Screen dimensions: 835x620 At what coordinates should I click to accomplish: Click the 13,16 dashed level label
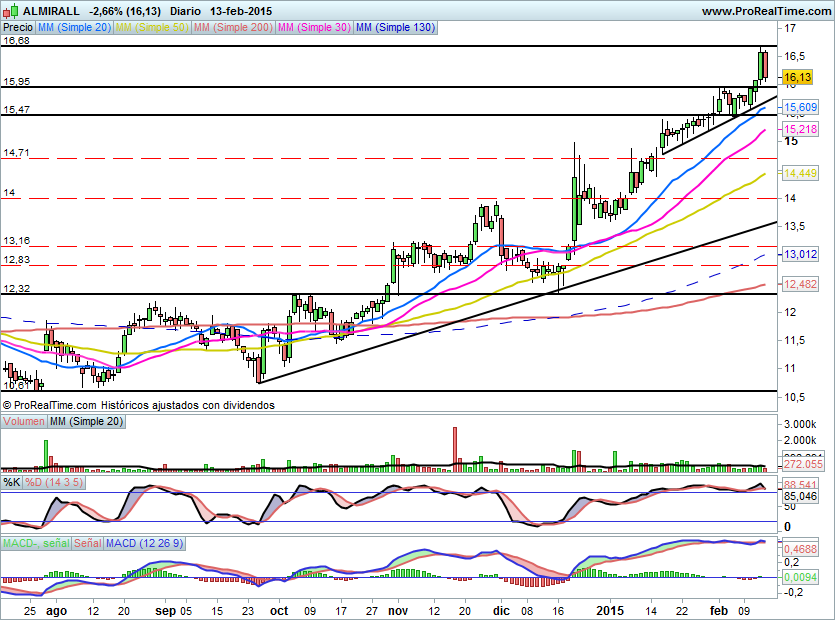(17, 241)
